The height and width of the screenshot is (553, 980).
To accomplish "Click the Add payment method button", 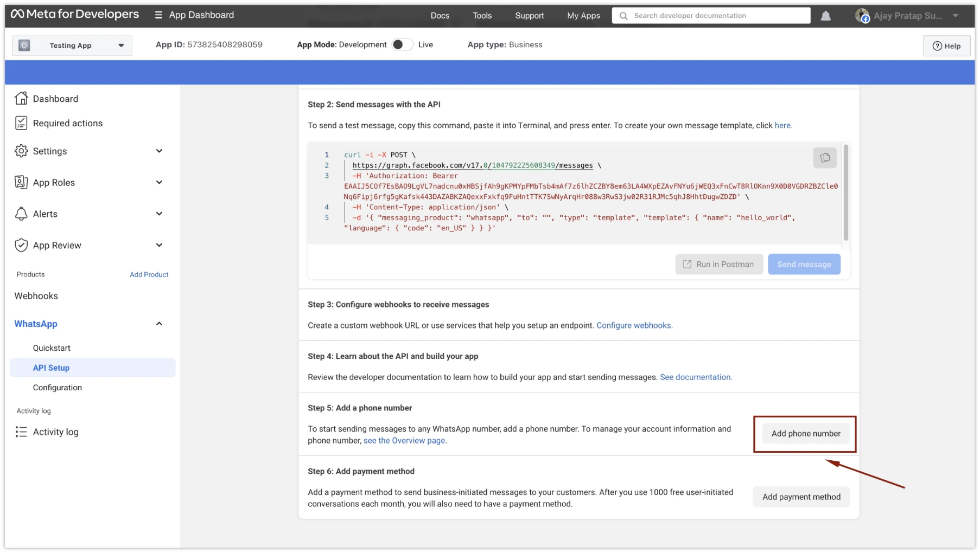I will click(801, 497).
